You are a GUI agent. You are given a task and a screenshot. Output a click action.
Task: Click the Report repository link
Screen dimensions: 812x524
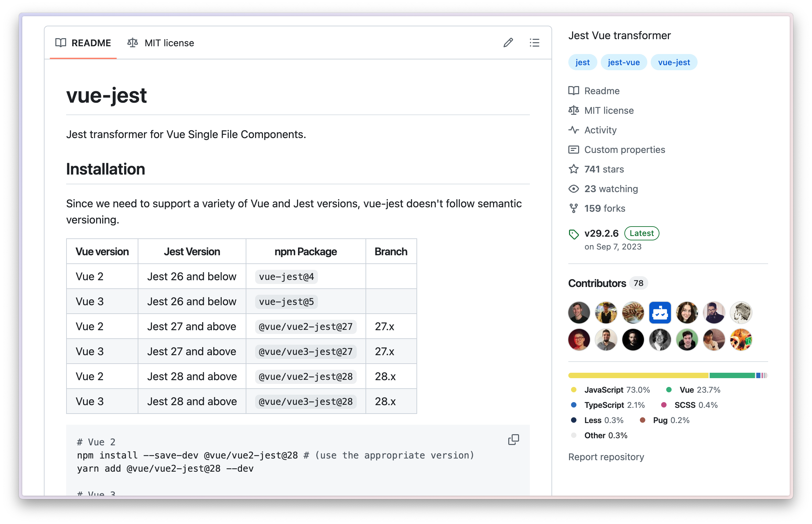(x=606, y=456)
